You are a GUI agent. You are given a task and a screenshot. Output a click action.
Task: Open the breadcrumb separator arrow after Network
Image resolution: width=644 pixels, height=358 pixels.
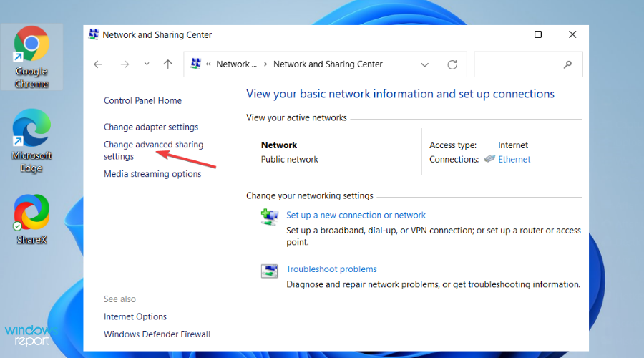265,64
